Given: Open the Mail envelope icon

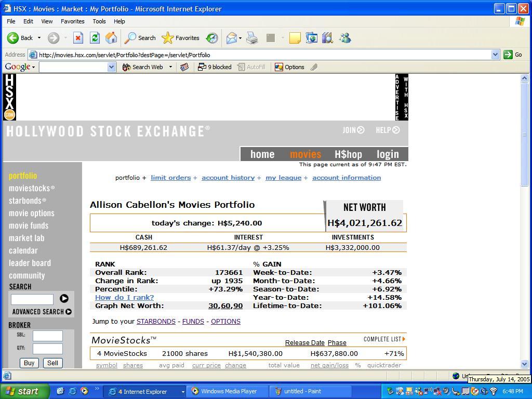Looking at the screenshot, I should coord(232,38).
